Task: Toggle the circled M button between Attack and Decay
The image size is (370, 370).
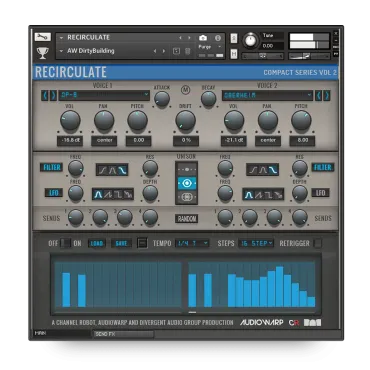Action: [x=185, y=90]
